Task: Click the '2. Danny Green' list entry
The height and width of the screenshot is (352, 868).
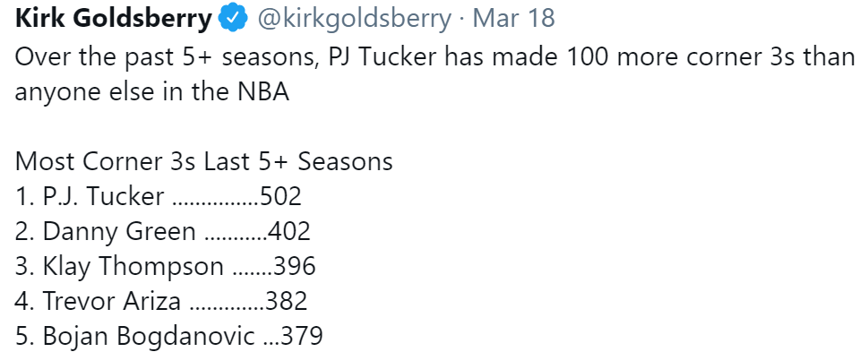Action: (x=163, y=231)
